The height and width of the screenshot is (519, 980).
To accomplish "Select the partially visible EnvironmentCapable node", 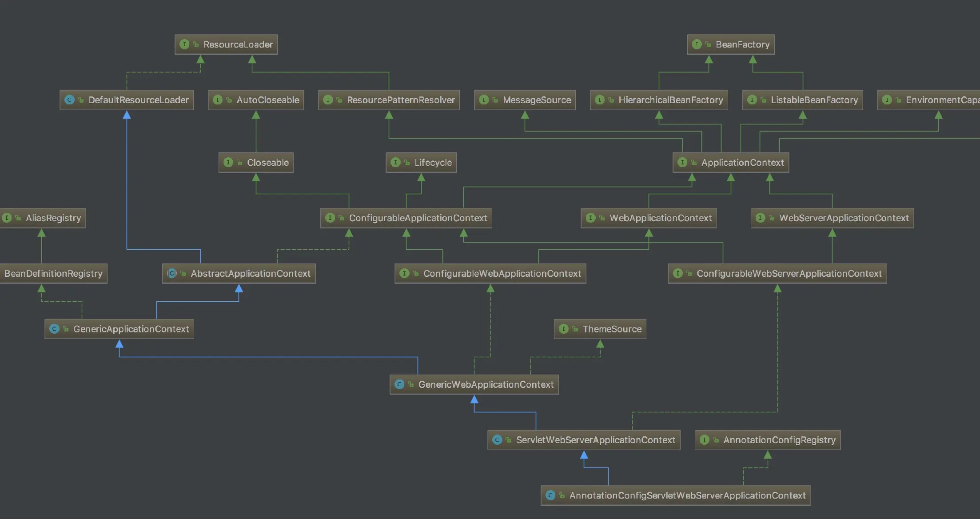I will coord(937,100).
